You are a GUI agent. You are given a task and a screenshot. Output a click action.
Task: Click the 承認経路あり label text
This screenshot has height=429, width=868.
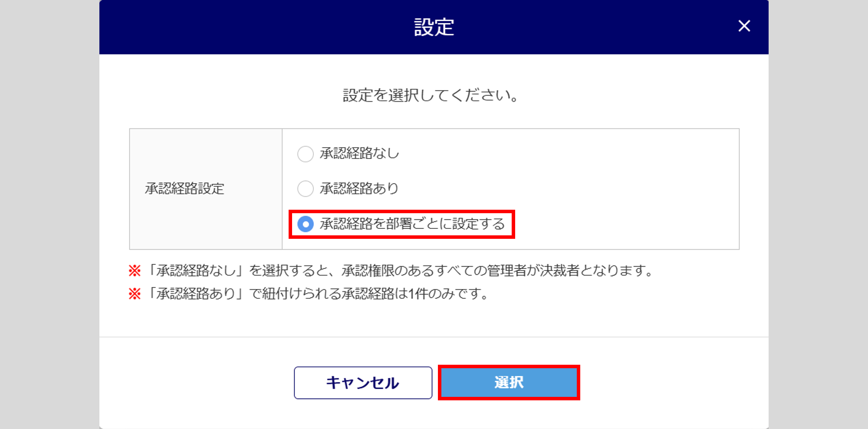(359, 189)
